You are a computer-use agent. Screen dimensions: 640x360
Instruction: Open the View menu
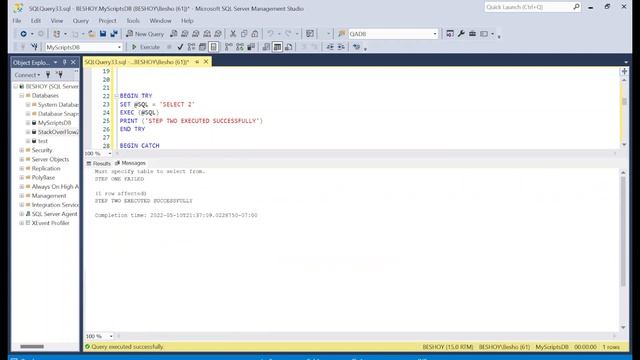click(x=57, y=20)
